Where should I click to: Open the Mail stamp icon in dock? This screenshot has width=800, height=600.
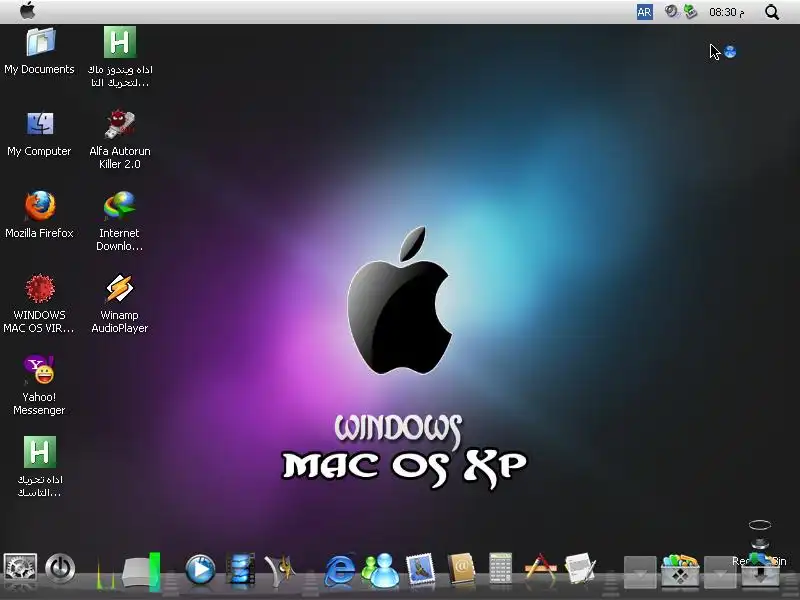(x=420, y=569)
